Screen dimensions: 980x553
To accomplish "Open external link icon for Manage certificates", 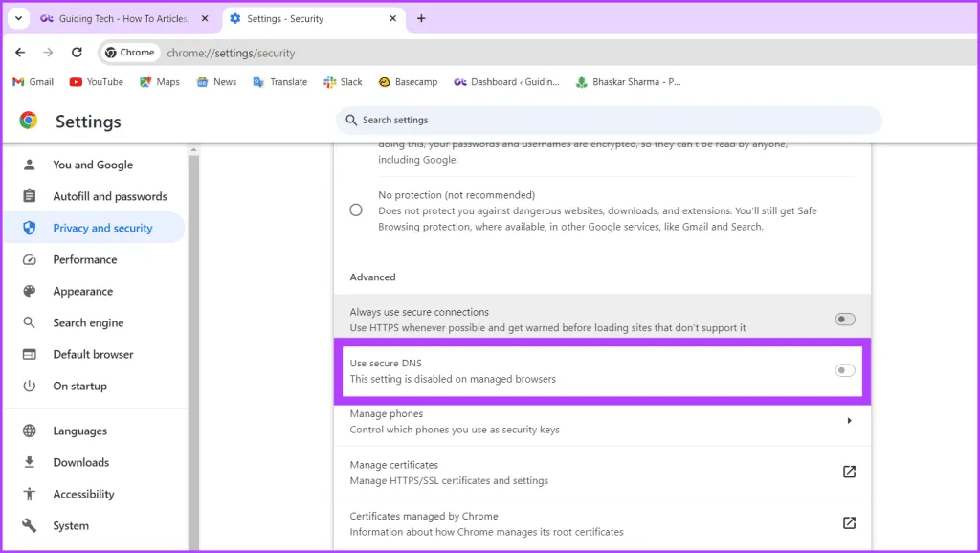I will point(848,472).
